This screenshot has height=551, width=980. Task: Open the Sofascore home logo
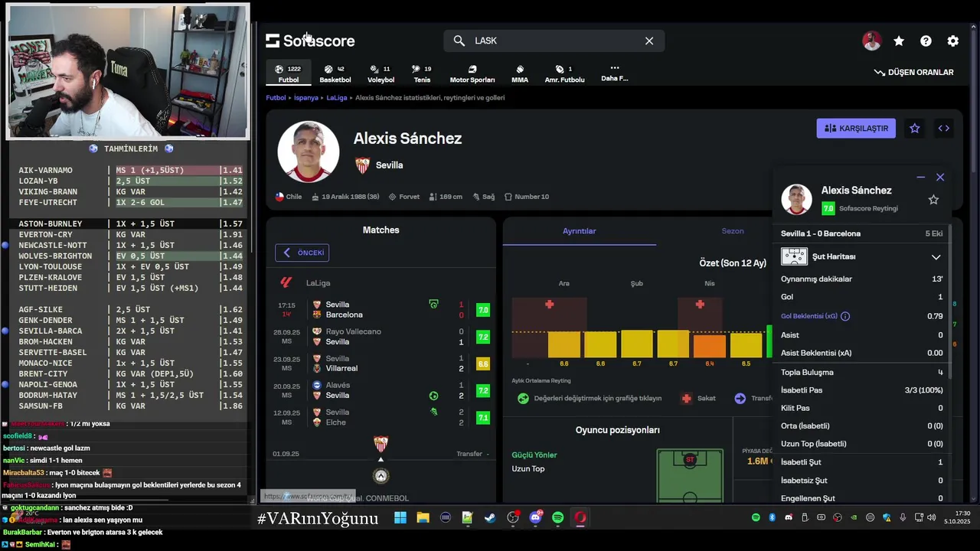[x=310, y=41]
